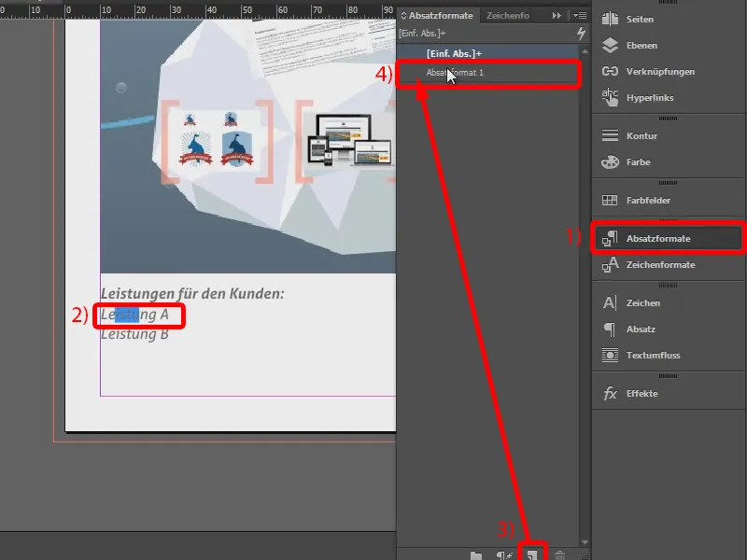
Task: Click heading Leistungen für den Kunden:
Action: [x=192, y=294]
